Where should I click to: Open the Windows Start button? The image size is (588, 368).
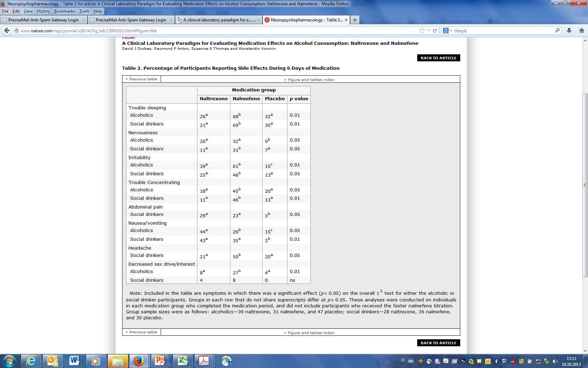pos(9,361)
